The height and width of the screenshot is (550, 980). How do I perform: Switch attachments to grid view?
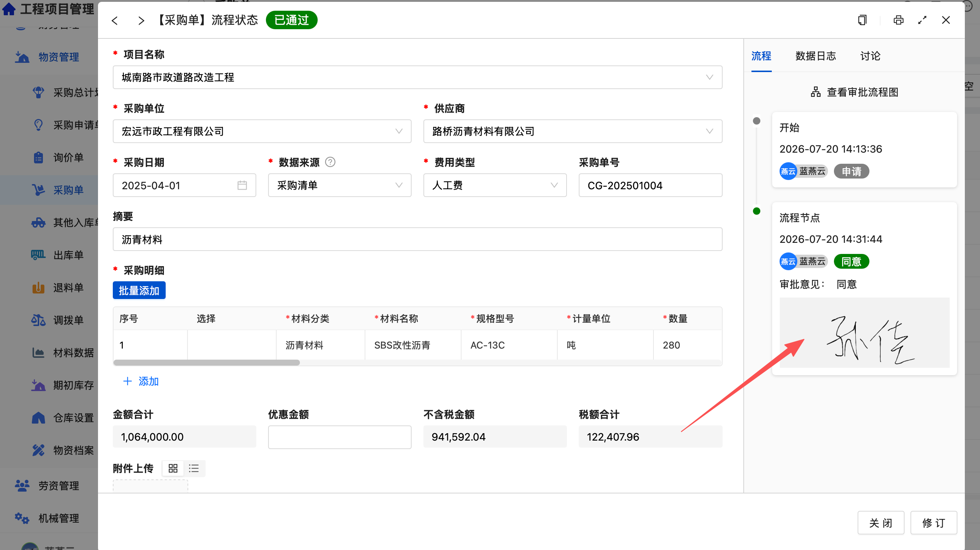[173, 468]
